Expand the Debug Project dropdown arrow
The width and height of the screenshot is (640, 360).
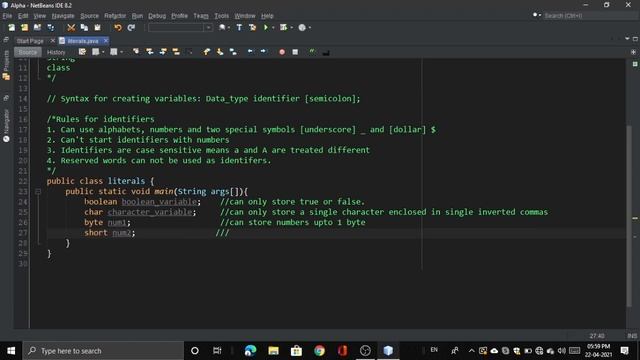pos(291,28)
